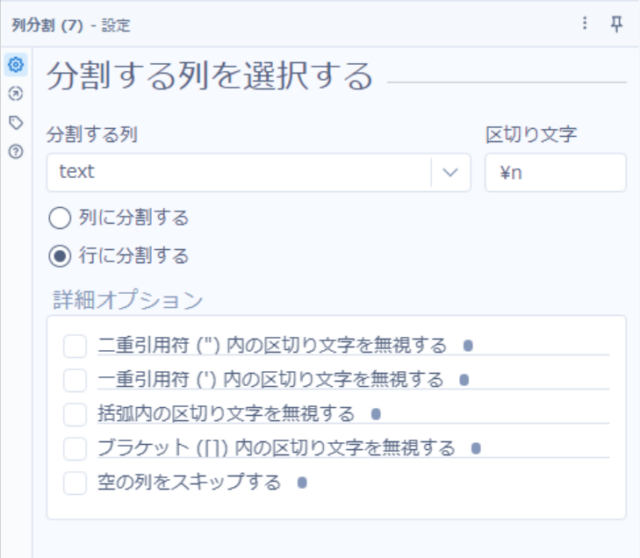Check ブラケット 内の区切り文字を無視する option
The image size is (640, 558).
pos(75,449)
